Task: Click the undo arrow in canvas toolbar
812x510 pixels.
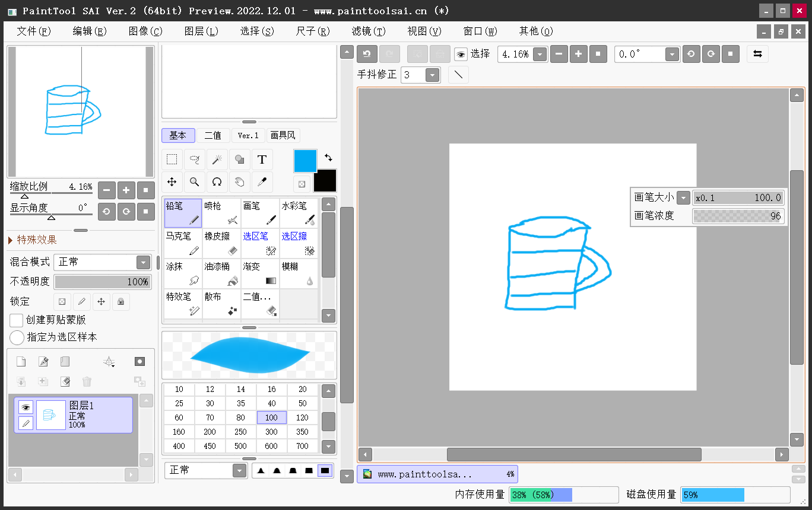Action: (x=367, y=54)
